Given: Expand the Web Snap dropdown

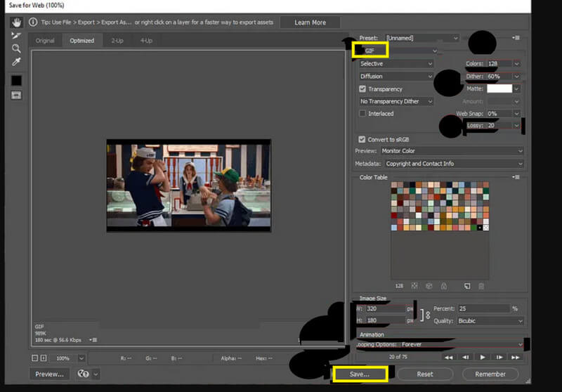Looking at the screenshot, I should [x=516, y=113].
